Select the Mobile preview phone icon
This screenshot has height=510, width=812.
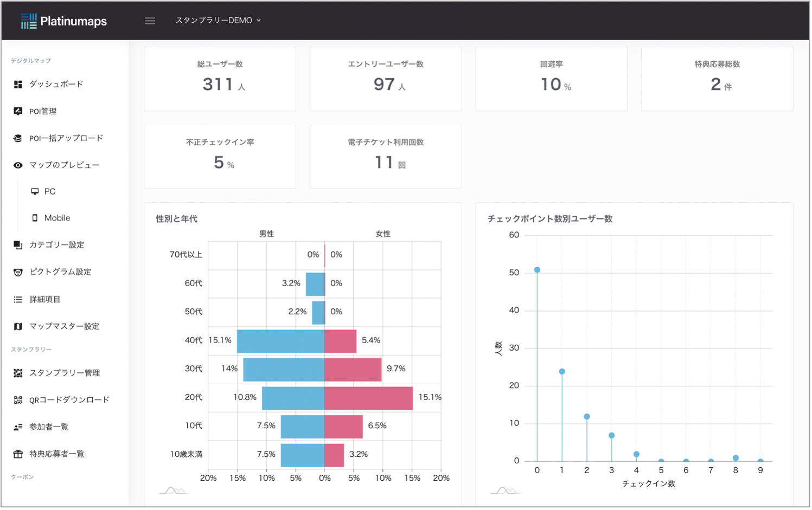click(35, 218)
